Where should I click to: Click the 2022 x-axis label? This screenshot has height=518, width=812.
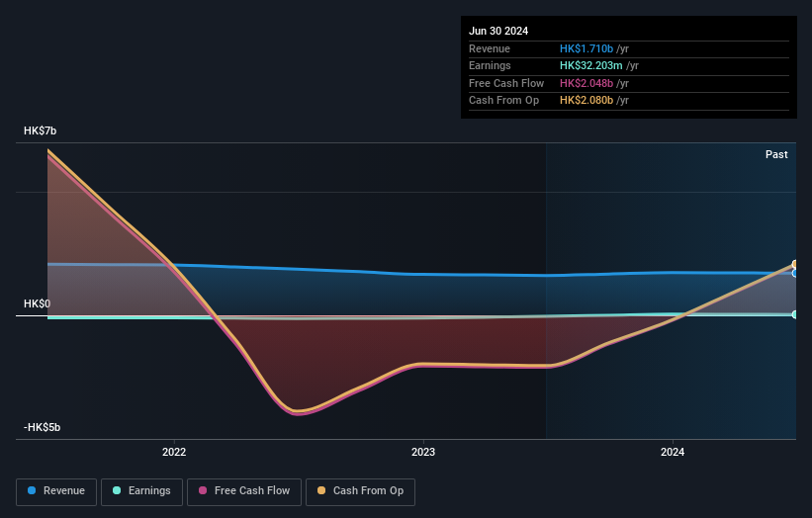click(174, 453)
